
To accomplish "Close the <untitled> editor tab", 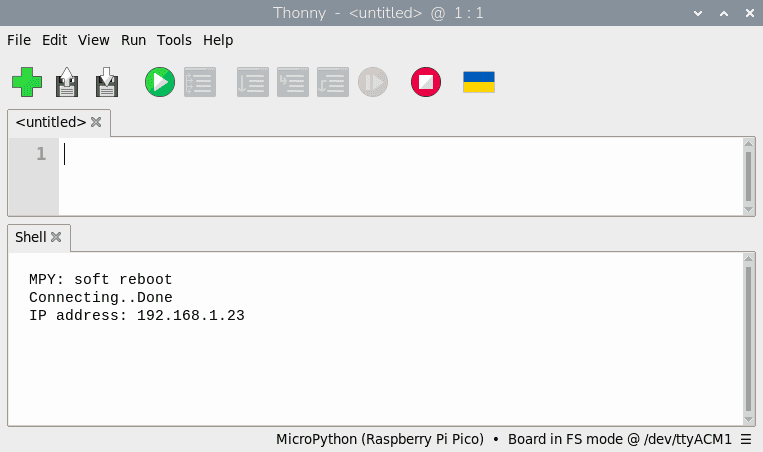I will (96, 122).
